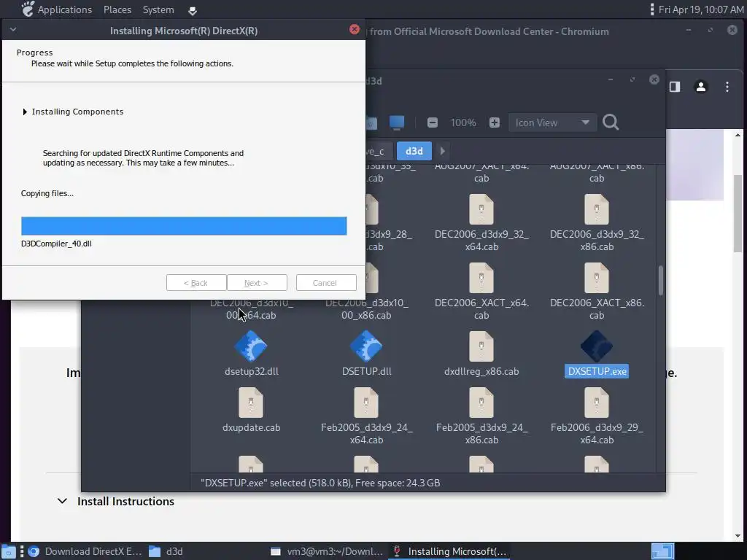Select Feb2006_d3dx9_29_x64.cab archive icon

597,402
